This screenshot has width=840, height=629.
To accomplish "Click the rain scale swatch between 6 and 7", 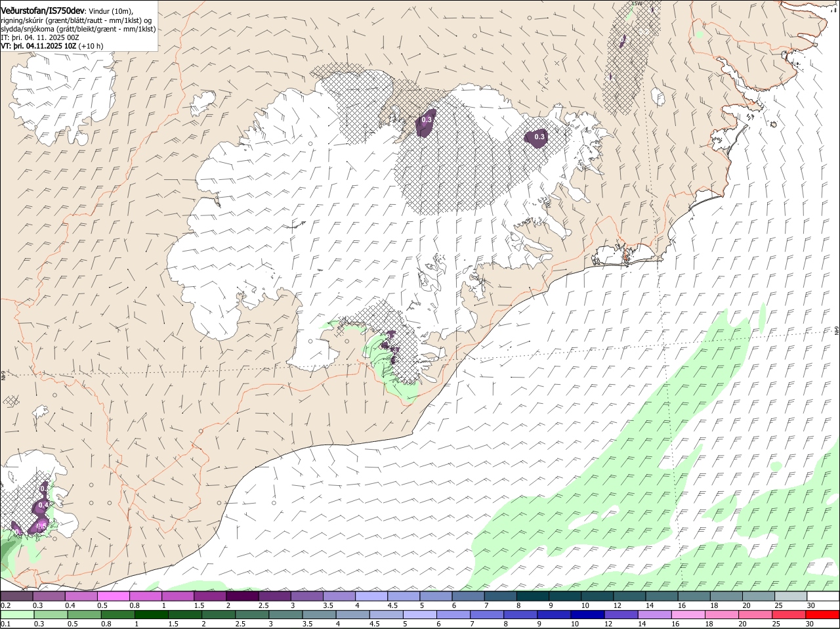I will (x=453, y=615).
